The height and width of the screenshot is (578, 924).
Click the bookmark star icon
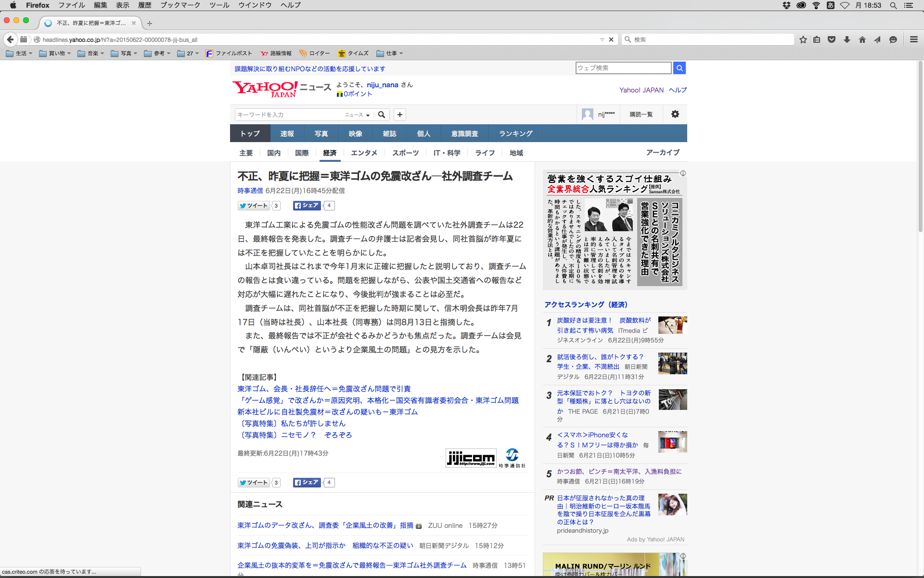coord(803,39)
